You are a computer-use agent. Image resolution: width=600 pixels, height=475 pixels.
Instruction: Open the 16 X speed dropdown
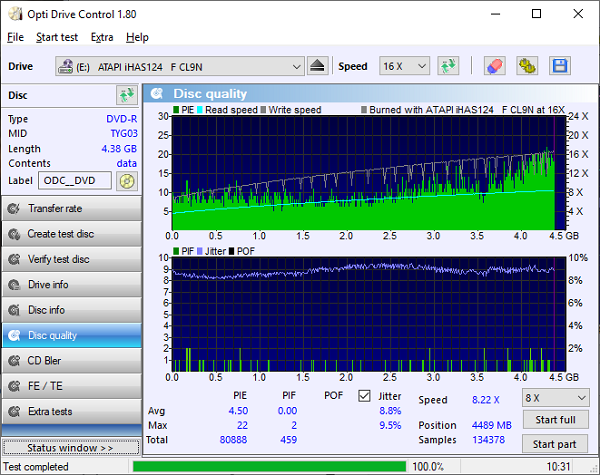405,66
